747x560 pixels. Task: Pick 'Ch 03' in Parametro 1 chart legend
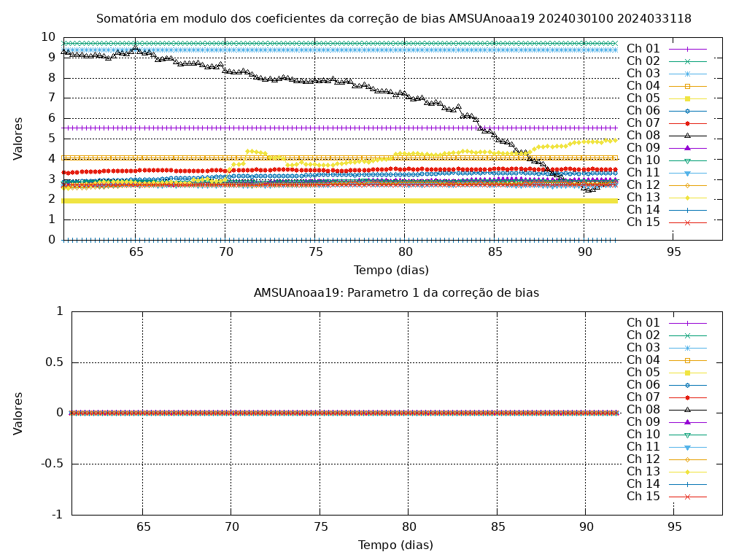pyautogui.click(x=643, y=348)
